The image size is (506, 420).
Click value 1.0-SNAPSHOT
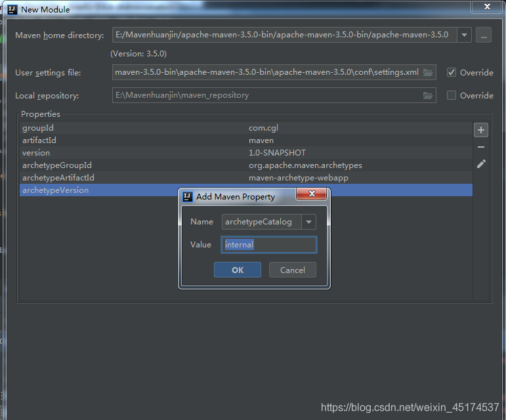(x=277, y=153)
